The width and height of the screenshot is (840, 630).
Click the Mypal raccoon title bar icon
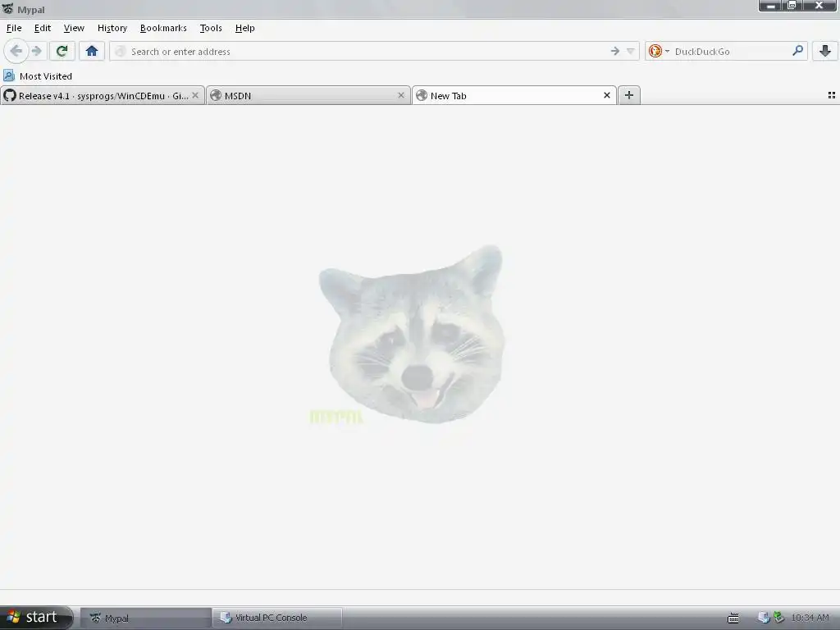click(8, 9)
